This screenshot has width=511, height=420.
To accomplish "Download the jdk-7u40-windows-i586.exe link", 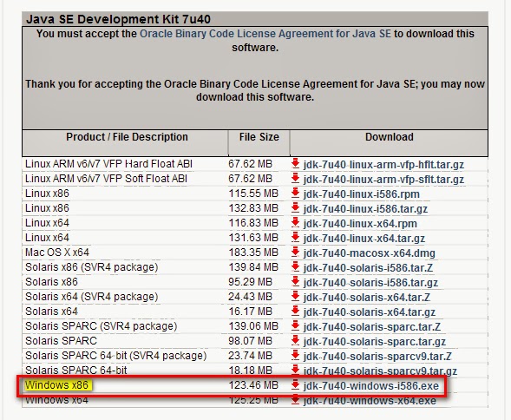I will click(x=371, y=386).
